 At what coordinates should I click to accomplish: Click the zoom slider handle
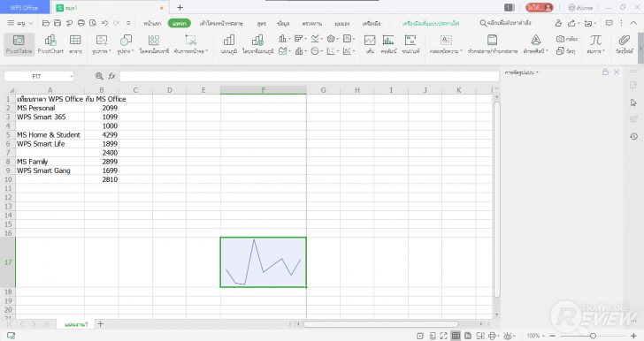click(x=593, y=336)
